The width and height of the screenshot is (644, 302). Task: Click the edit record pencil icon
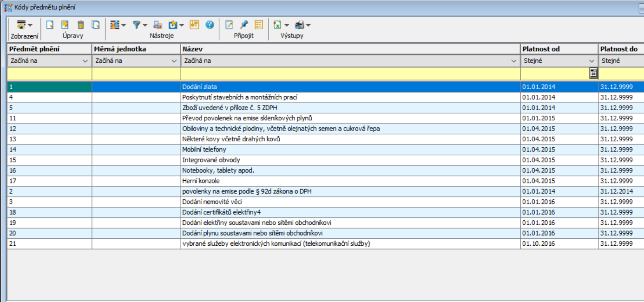pos(65,25)
